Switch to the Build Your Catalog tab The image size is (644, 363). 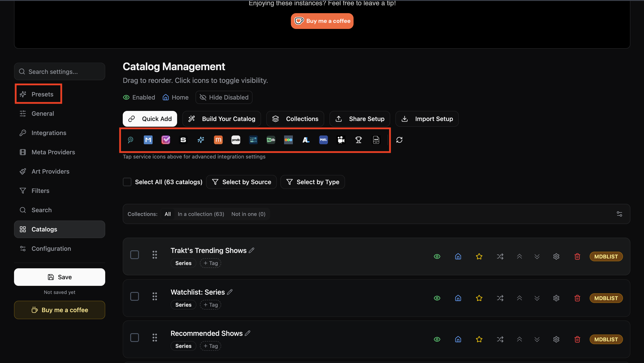tap(222, 119)
